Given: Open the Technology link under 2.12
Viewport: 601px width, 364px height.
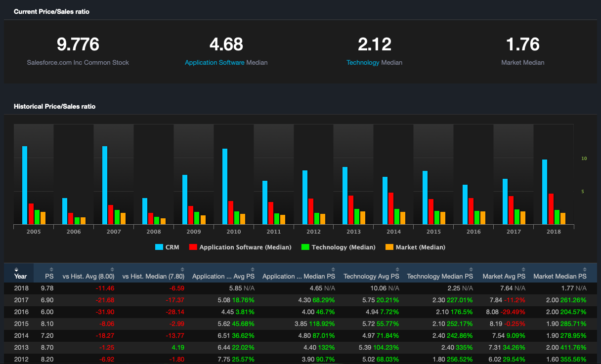Looking at the screenshot, I should point(363,63).
